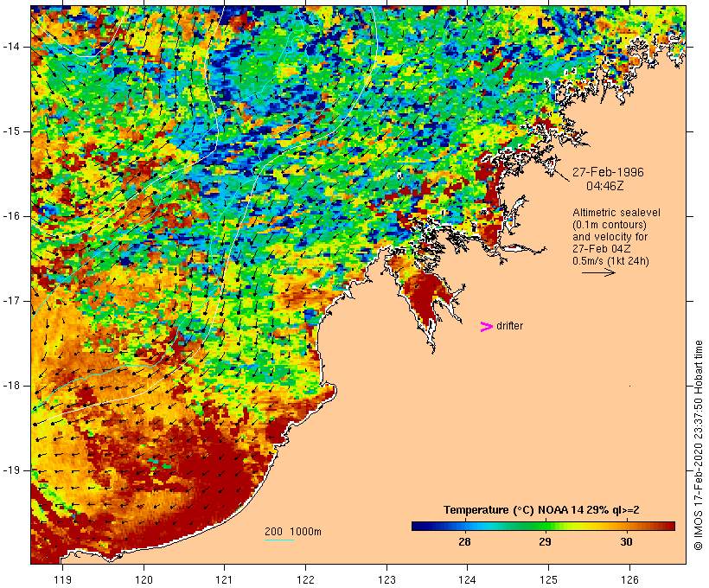Click the cyan 200m contour legend line
The width and height of the screenshot is (709, 588).
pyautogui.click(x=279, y=540)
